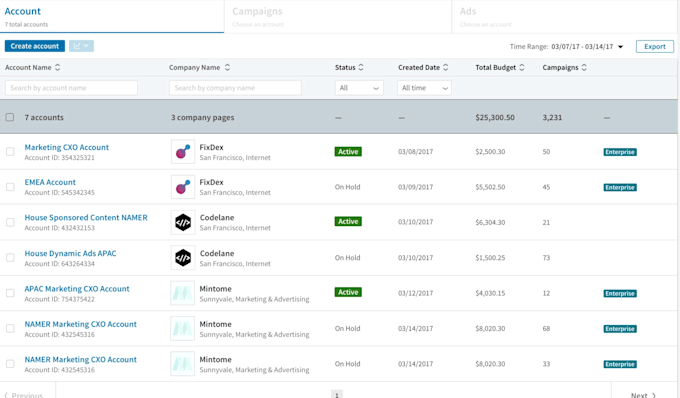Click the $1,500.25 budget cell
Image resolution: width=680 pixels, height=398 pixels.
(490, 258)
